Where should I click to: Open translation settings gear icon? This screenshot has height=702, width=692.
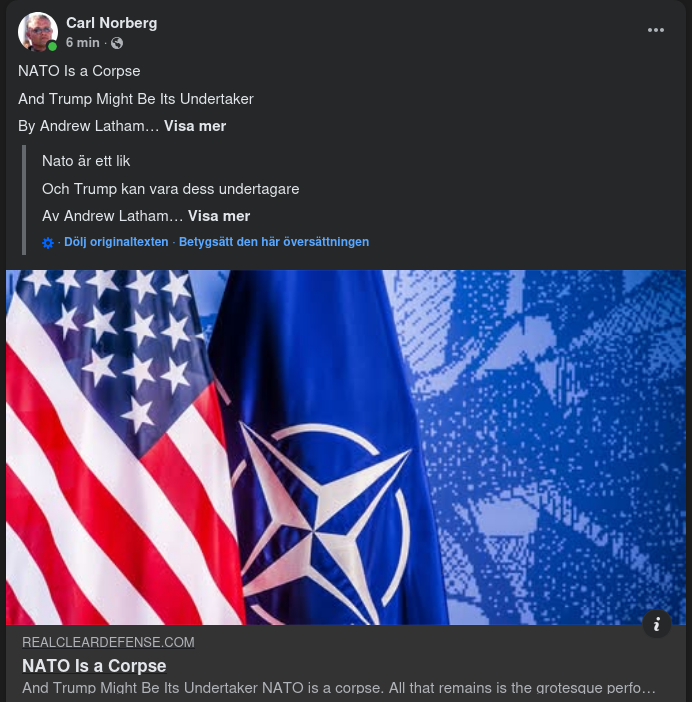coord(48,242)
